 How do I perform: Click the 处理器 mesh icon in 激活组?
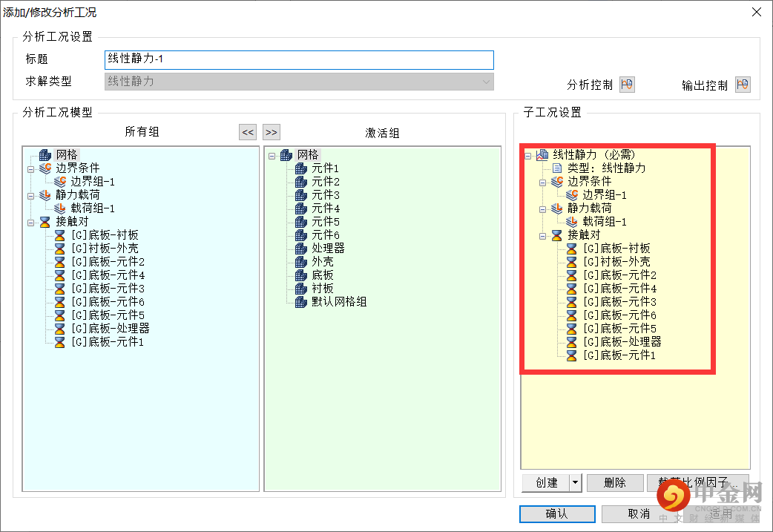click(300, 249)
